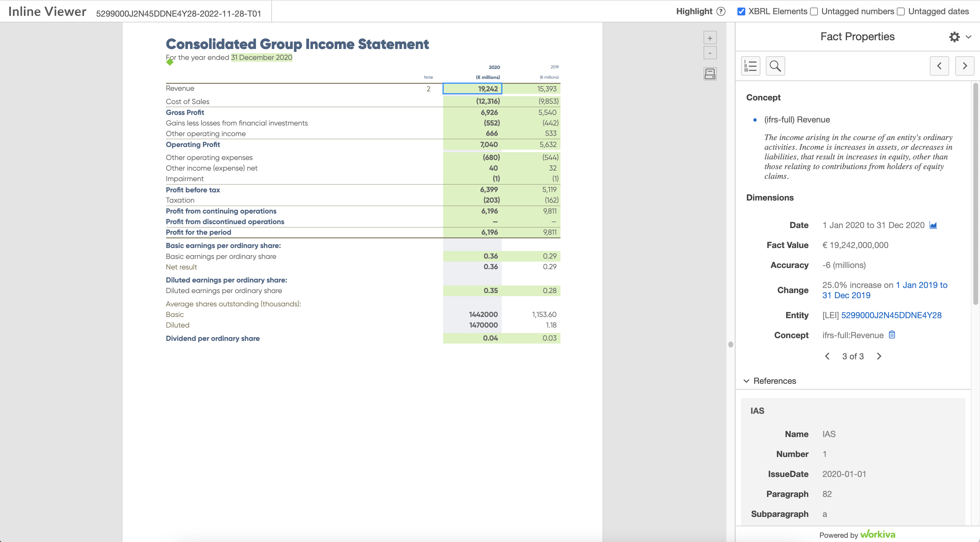Select 2020 Dividend per ordinary share 0.04
The width and height of the screenshot is (980, 542).
pos(472,338)
